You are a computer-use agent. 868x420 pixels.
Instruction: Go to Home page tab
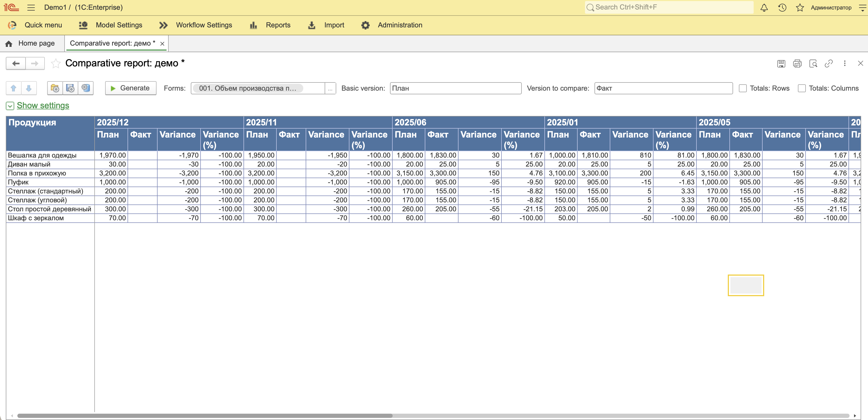coord(30,43)
